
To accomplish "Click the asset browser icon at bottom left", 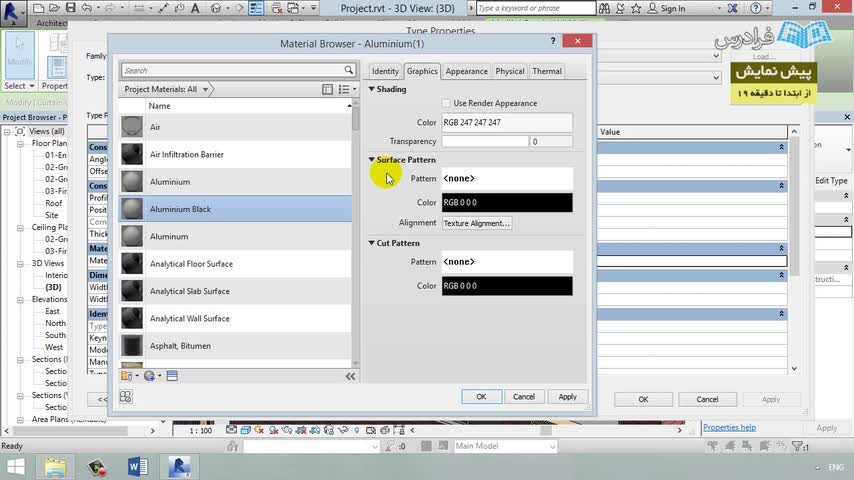I will pyautogui.click(x=126, y=397).
